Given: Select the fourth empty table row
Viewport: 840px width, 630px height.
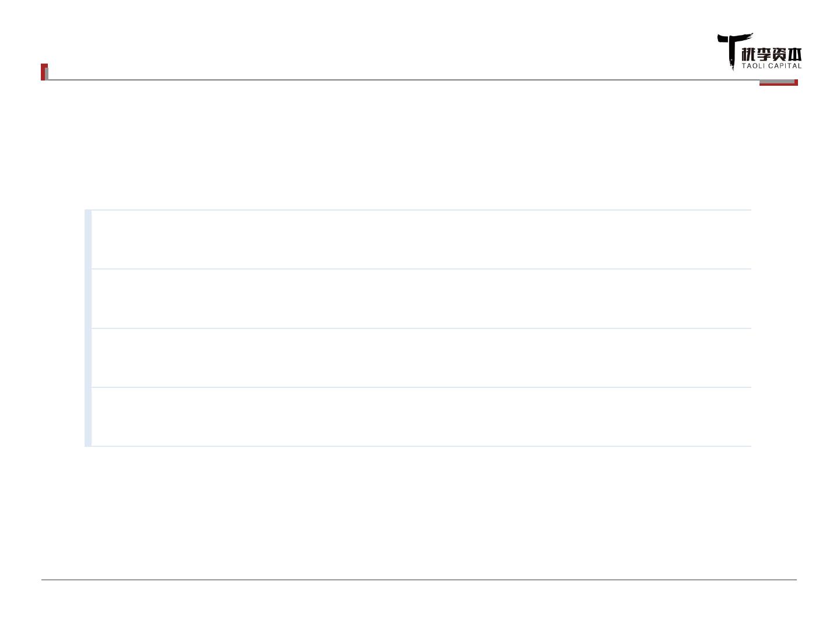Looking at the screenshot, I should coord(420,416).
